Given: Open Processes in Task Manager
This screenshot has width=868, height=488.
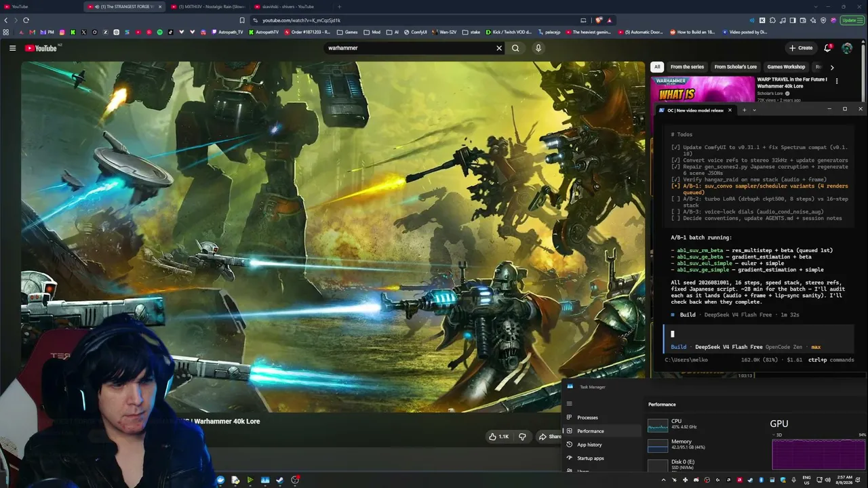Looking at the screenshot, I should tap(601, 418).
